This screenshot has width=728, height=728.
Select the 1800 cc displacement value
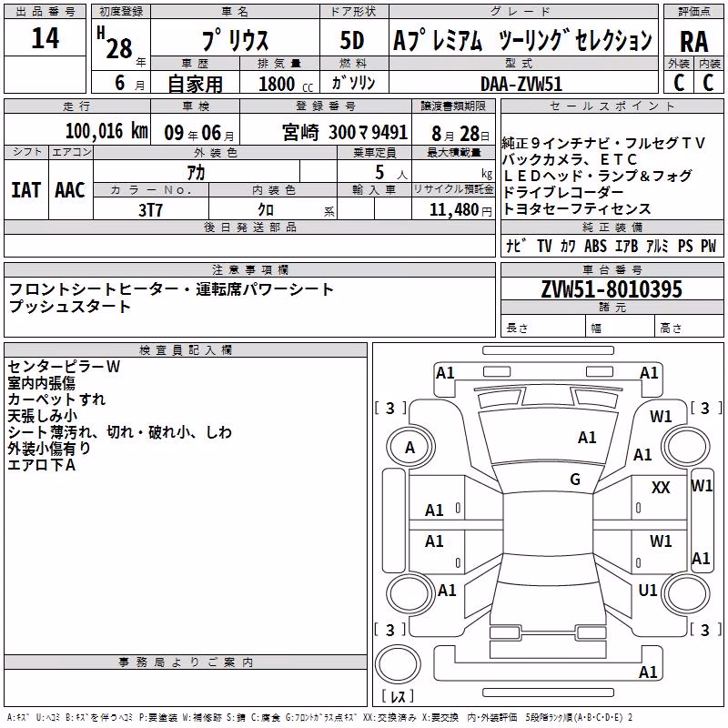[286, 84]
